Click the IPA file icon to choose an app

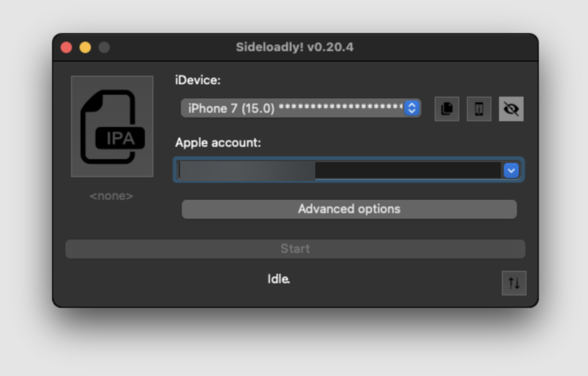(112, 126)
